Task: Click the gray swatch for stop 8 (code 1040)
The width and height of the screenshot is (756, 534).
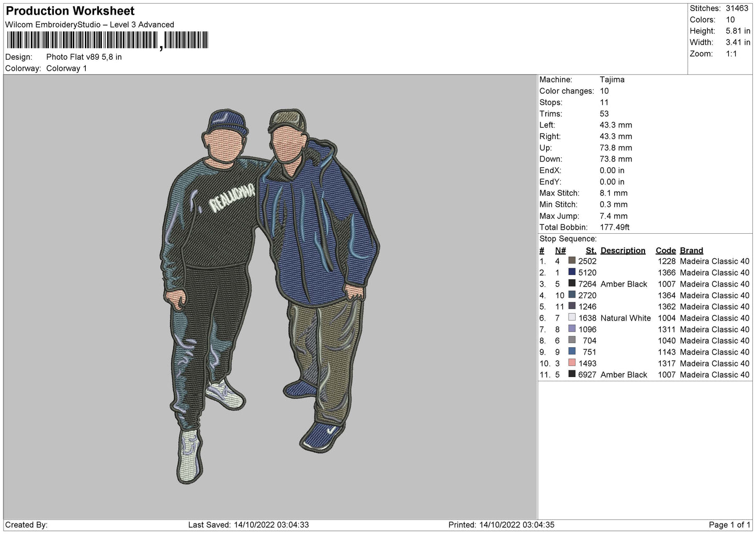Action: [x=572, y=340]
